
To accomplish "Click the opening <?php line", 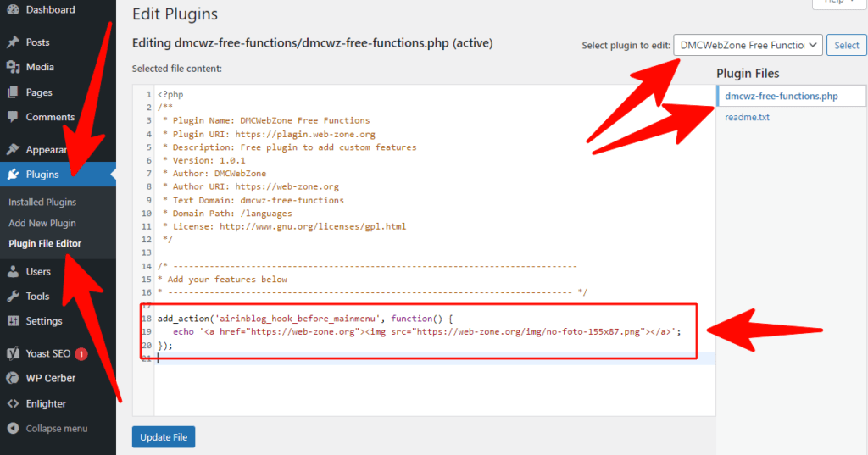I will 170,94.
